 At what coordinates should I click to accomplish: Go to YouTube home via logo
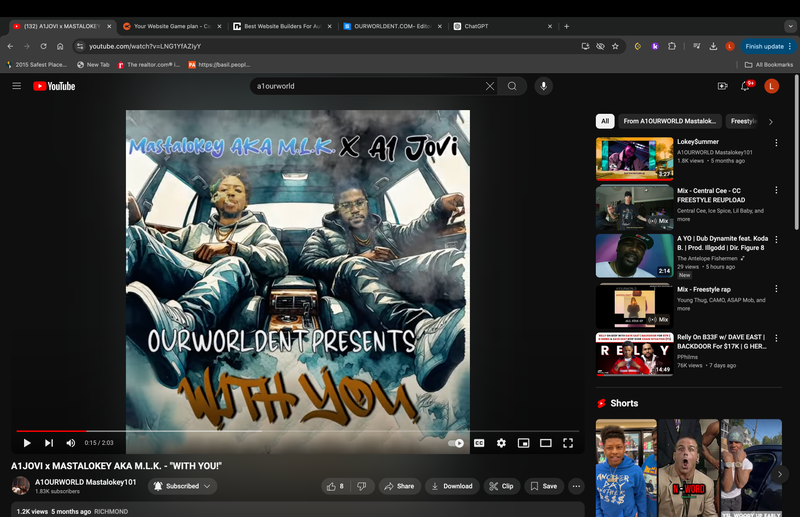(x=54, y=86)
